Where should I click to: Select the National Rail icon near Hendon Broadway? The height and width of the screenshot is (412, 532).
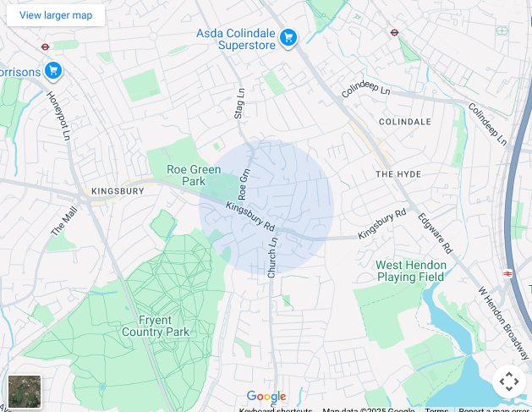507,273
